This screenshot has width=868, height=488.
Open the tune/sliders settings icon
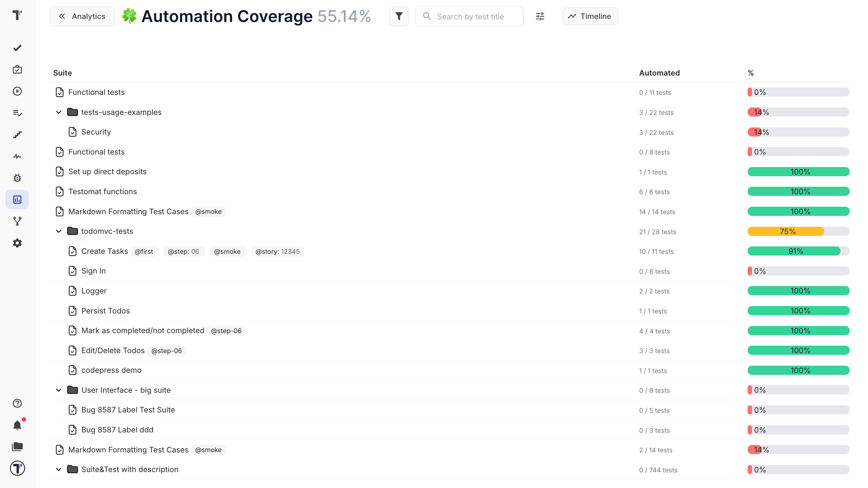540,16
